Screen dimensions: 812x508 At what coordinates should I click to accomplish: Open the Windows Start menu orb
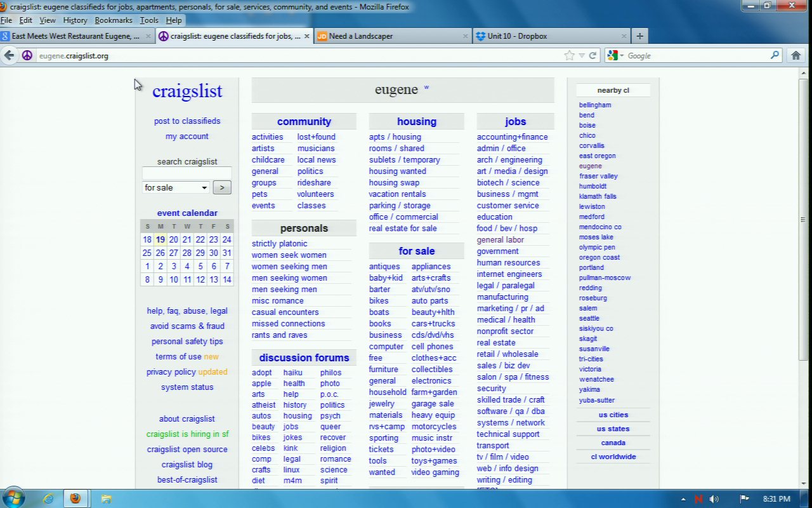[13, 498]
